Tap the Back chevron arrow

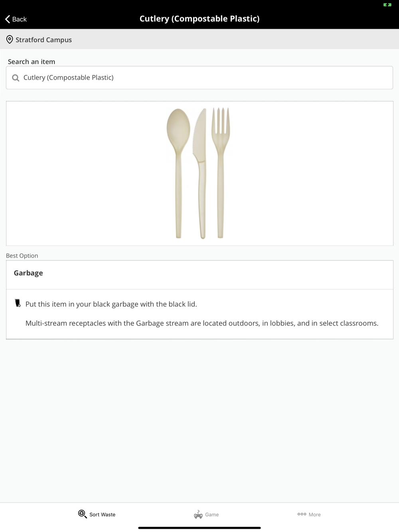(8, 19)
